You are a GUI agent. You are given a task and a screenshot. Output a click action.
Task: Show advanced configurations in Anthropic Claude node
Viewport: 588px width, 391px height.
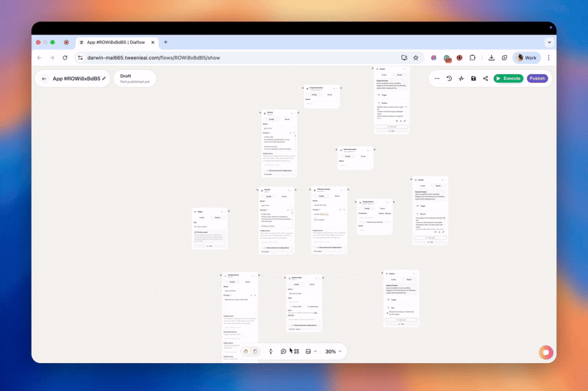pyautogui.click(x=329, y=248)
